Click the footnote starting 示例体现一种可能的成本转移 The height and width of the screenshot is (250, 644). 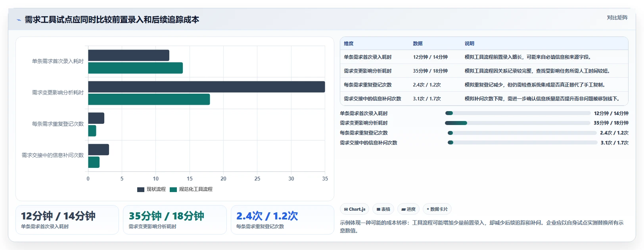pos(482,227)
